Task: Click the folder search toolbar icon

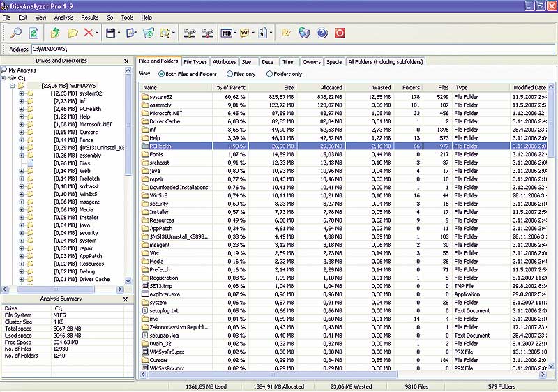Action: coord(165,33)
